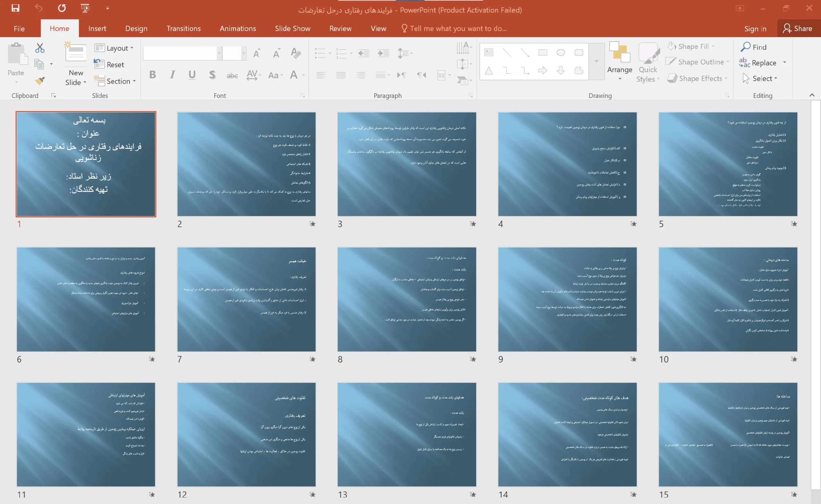The image size is (821, 504).
Task: Click the Cut scissors icon
Action: tap(40, 48)
